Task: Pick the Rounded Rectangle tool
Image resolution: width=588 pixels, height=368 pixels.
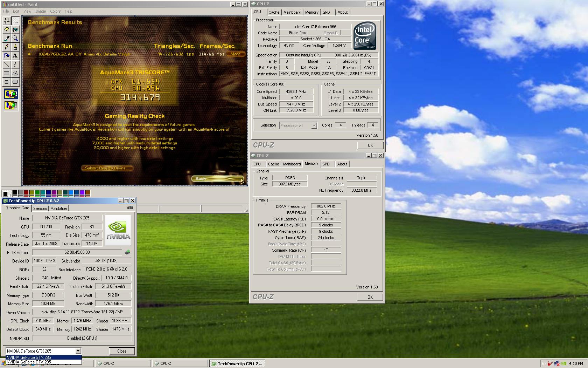Action: point(15,82)
